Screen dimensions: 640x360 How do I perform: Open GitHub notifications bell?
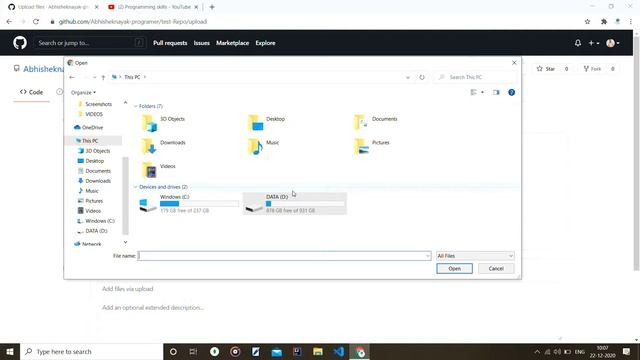(578, 43)
